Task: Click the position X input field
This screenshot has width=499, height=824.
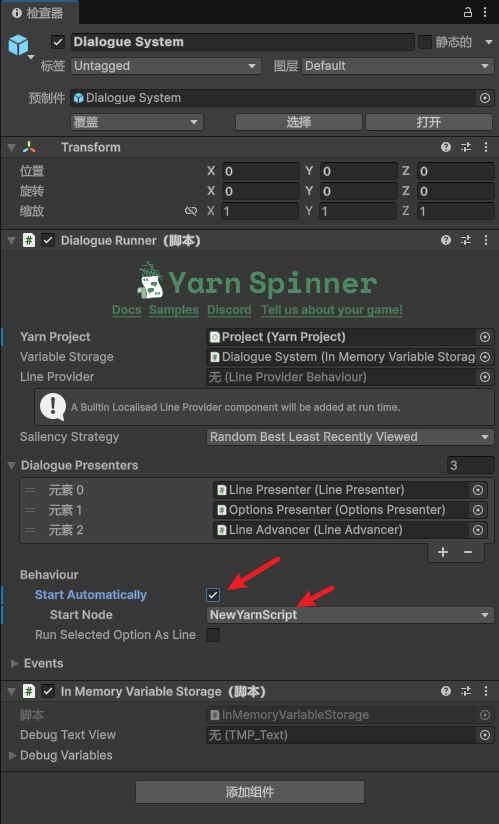Action: point(261,171)
